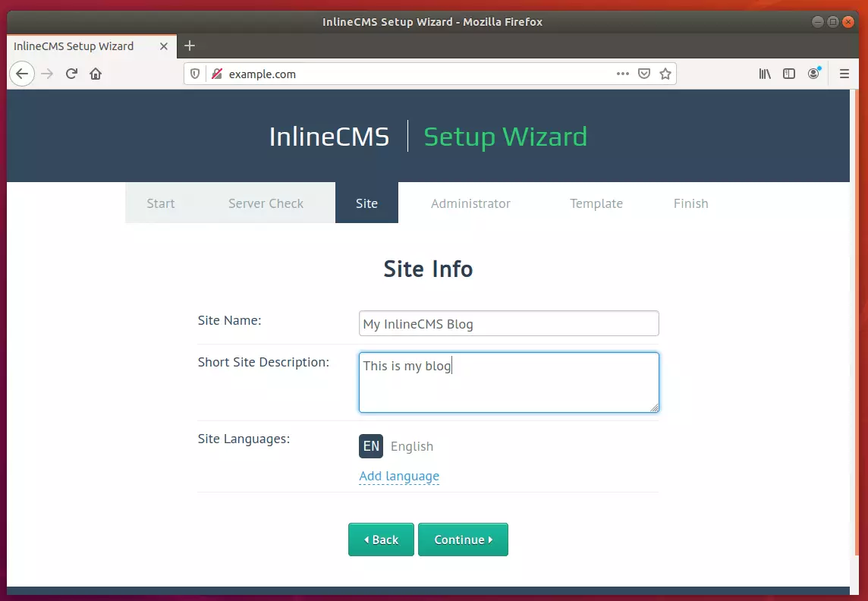Open Firefox account icon
868x601 pixels.
pos(813,73)
